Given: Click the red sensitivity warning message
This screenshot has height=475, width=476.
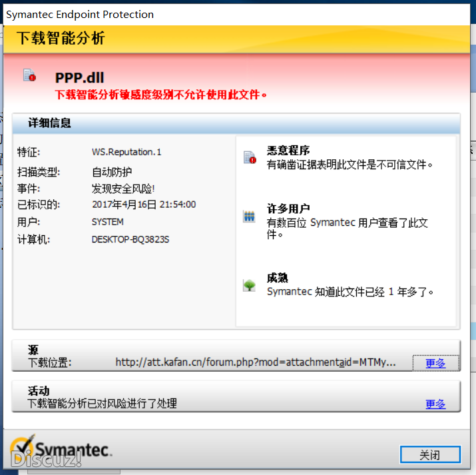Looking at the screenshot, I should (x=161, y=95).
